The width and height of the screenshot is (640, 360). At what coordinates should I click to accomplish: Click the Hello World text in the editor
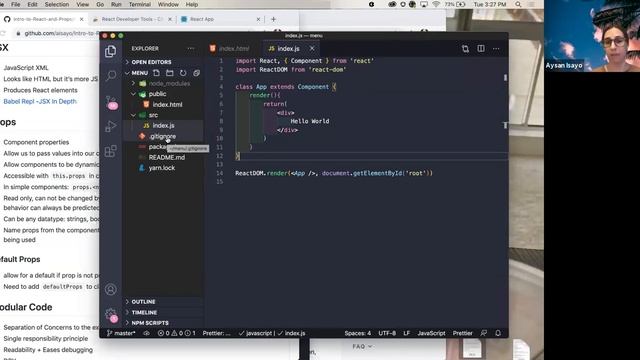(x=310, y=121)
